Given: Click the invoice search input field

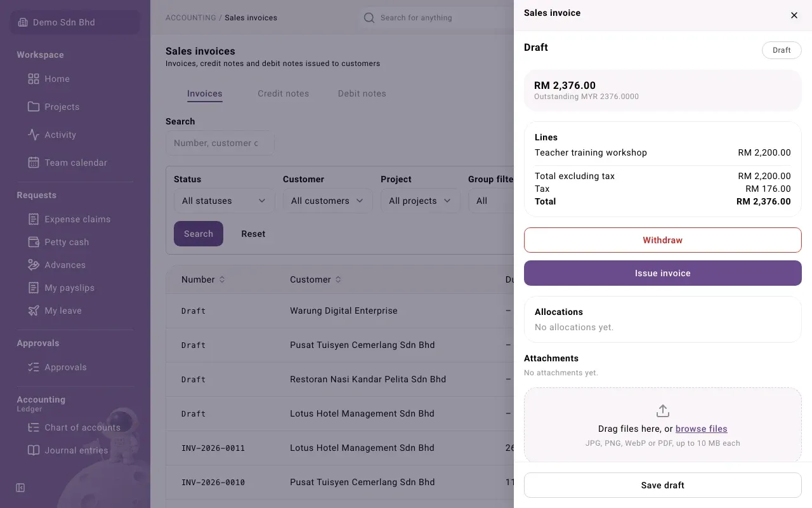Looking at the screenshot, I should (220, 143).
